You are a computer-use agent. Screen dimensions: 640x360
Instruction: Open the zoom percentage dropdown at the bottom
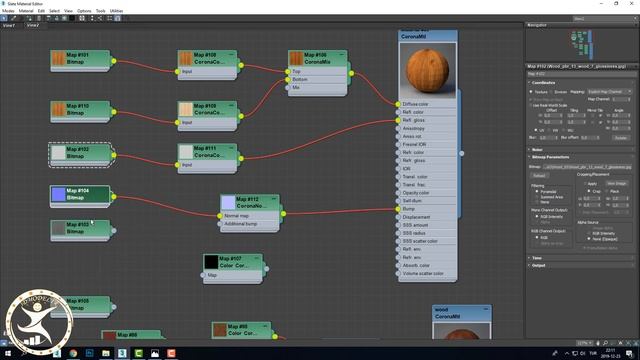point(584,343)
